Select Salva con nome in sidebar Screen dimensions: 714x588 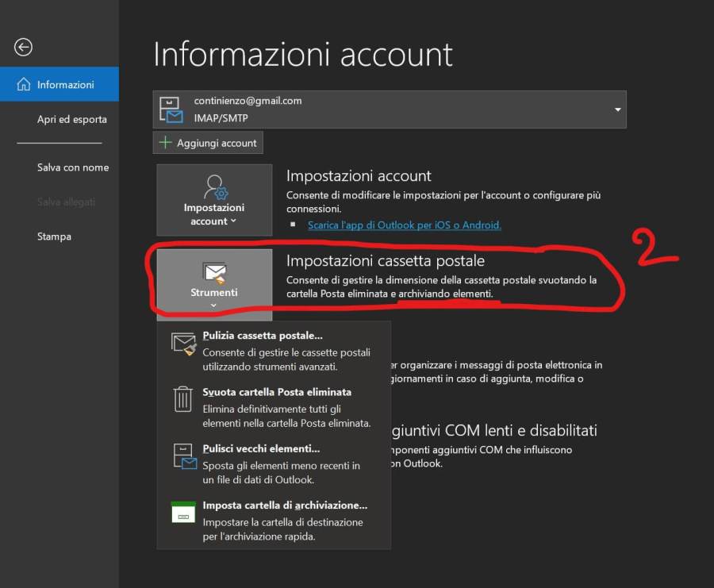pyautogui.click(x=72, y=167)
